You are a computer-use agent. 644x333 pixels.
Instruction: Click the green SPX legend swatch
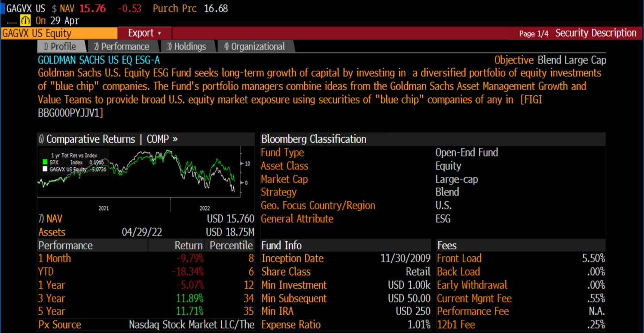45,163
